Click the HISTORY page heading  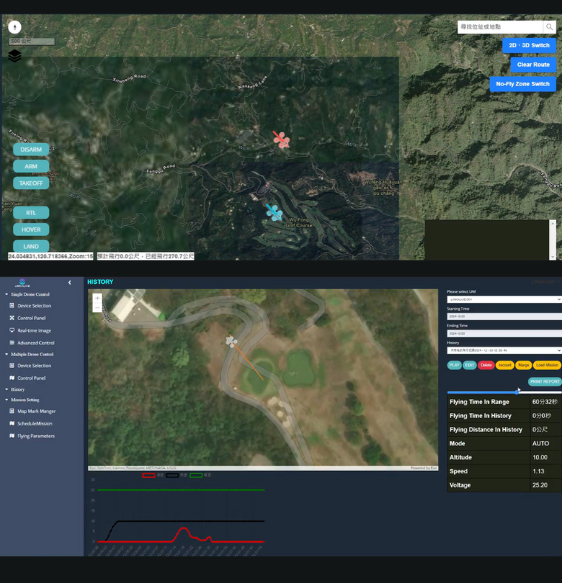(x=100, y=282)
